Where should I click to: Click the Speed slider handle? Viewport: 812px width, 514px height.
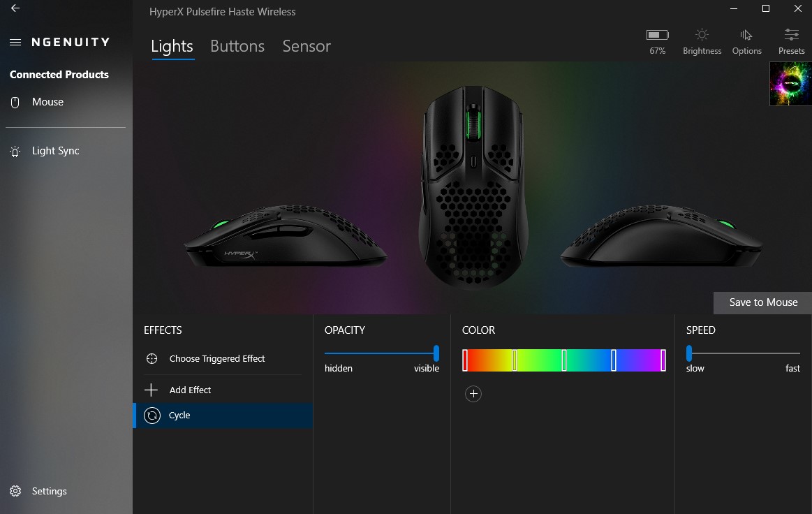(x=688, y=353)
